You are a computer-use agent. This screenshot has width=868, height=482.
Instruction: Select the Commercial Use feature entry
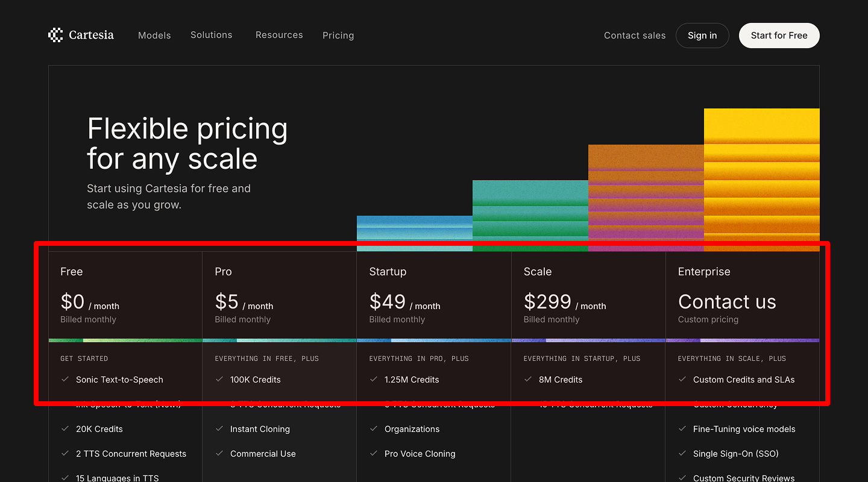point(263,454)
